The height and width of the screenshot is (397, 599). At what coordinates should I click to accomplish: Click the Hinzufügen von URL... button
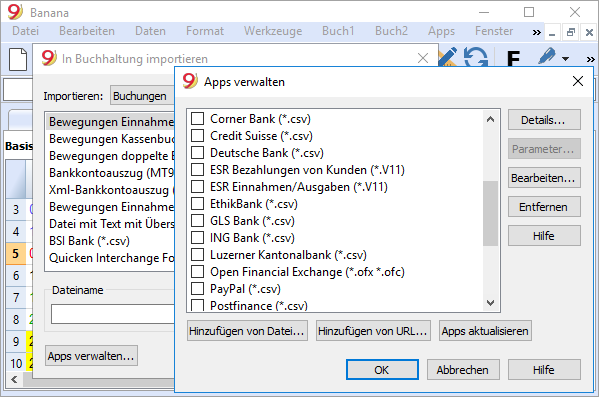373,331
